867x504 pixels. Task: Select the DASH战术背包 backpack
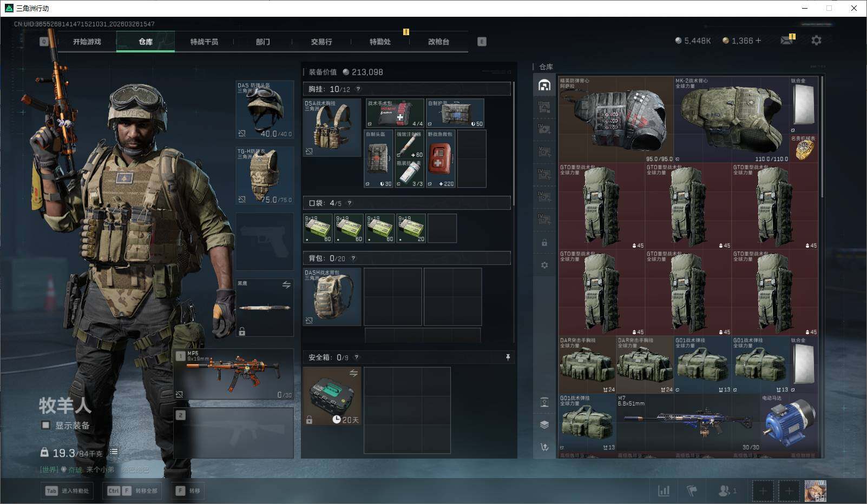[332, 297]
